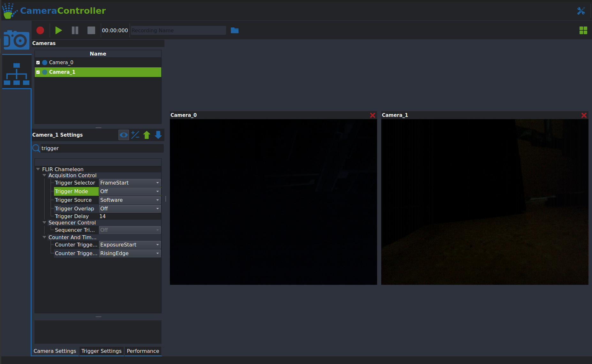
Task: Open the Trigger Source dropdown
Action: 157,200
